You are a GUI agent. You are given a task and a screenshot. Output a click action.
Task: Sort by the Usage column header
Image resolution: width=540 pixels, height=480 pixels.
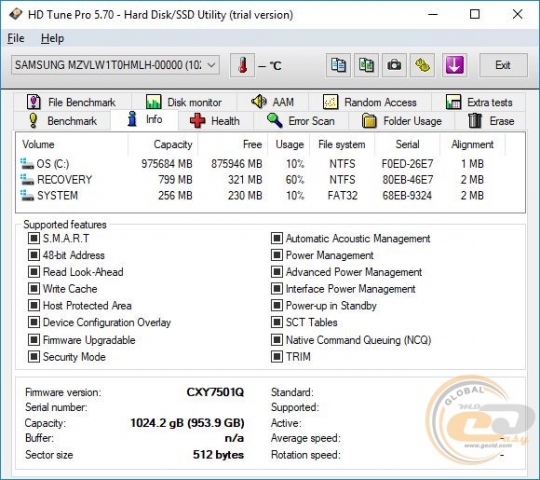(x=289, y=144)
